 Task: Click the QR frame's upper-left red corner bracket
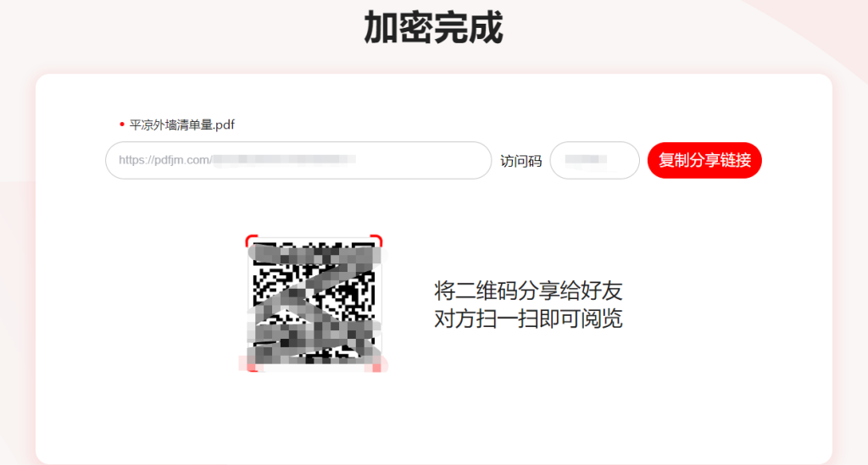coord(251,240)
